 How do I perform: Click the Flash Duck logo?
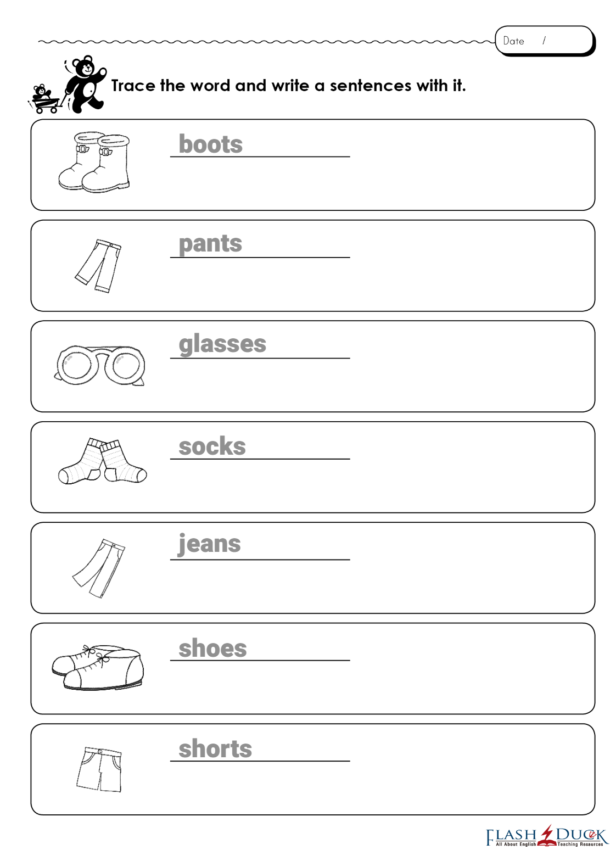[x=547, y=836]
